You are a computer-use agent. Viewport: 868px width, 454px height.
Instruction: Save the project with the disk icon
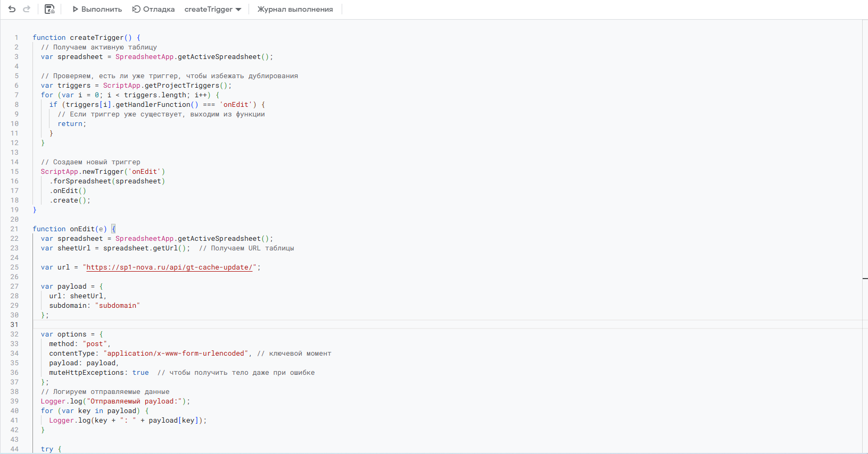click(49, 9)
